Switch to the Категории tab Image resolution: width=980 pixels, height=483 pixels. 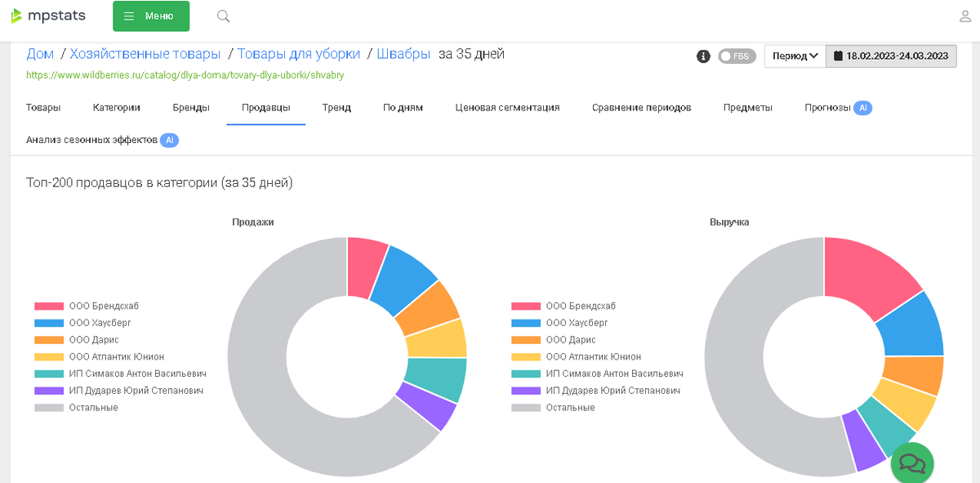pos(117,107)
